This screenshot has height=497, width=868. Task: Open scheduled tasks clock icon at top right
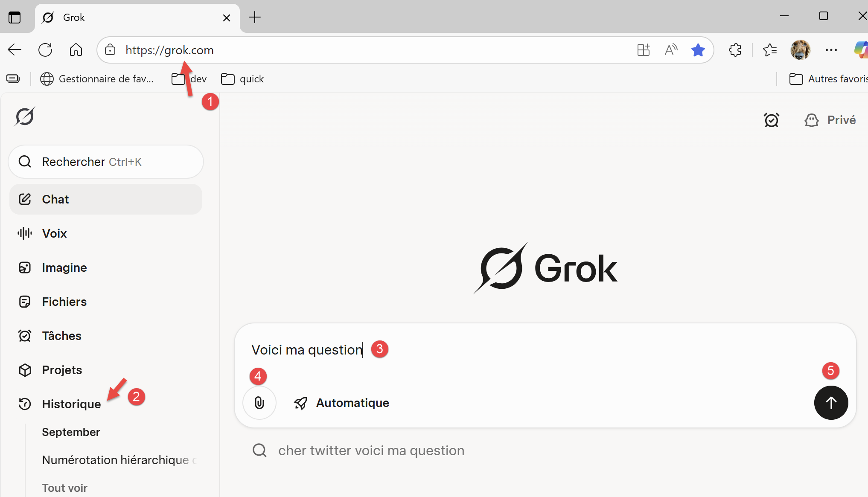tap(771, 120)
